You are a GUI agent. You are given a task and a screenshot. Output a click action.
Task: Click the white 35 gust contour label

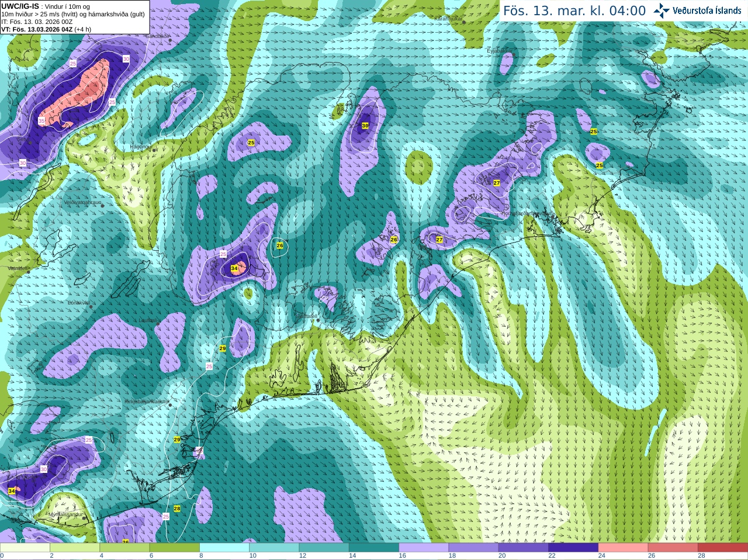[x=41, y=120]
